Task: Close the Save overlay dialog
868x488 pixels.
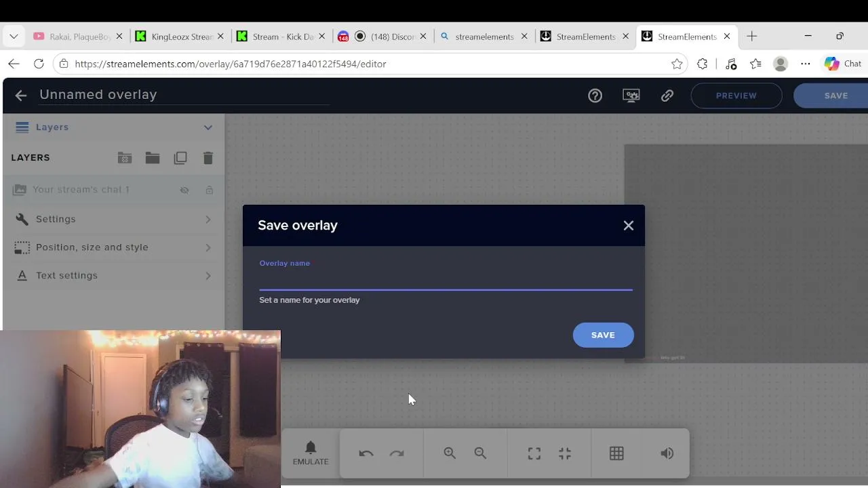Action: [x=629, y=226]
